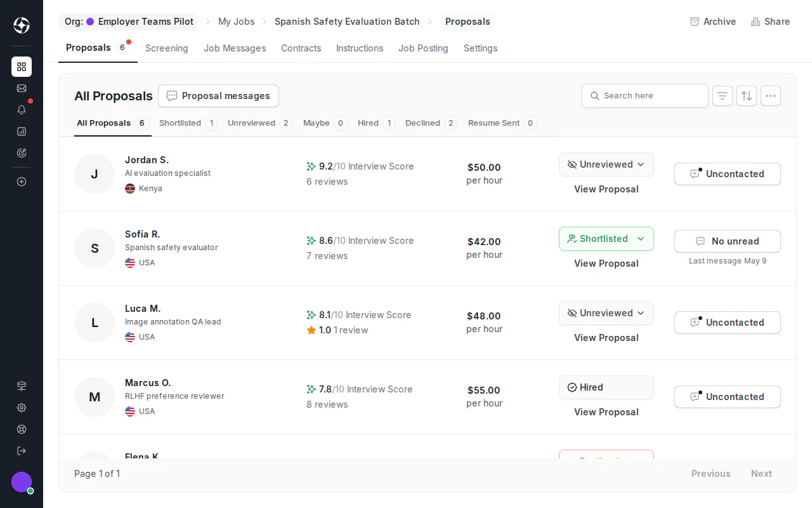
Task: Click the Share icon button
Action: pos(770,22)
